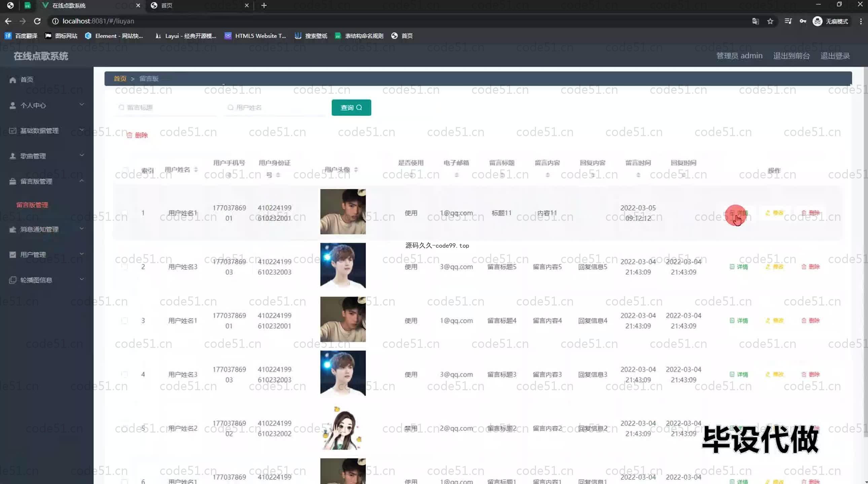Screen dimensions: 868x484
Task: Expand the 消息通知管理 sidebar menu
Action: pos(47,229)
